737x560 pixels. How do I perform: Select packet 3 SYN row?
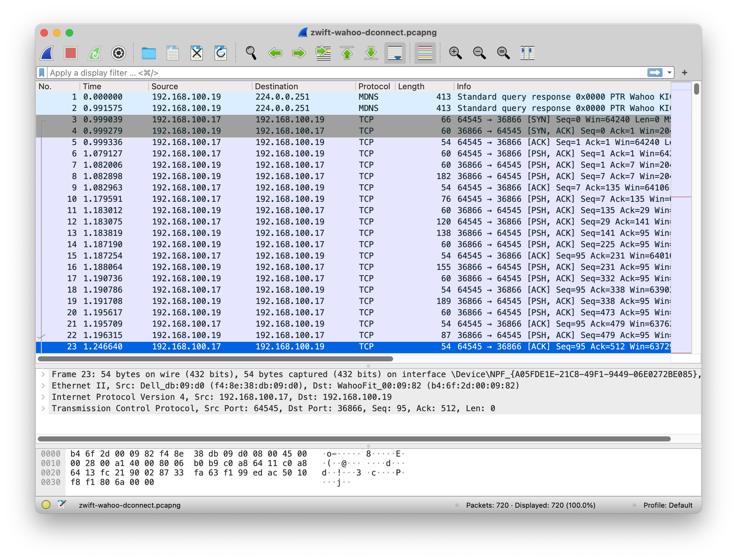tap(353, 120)
